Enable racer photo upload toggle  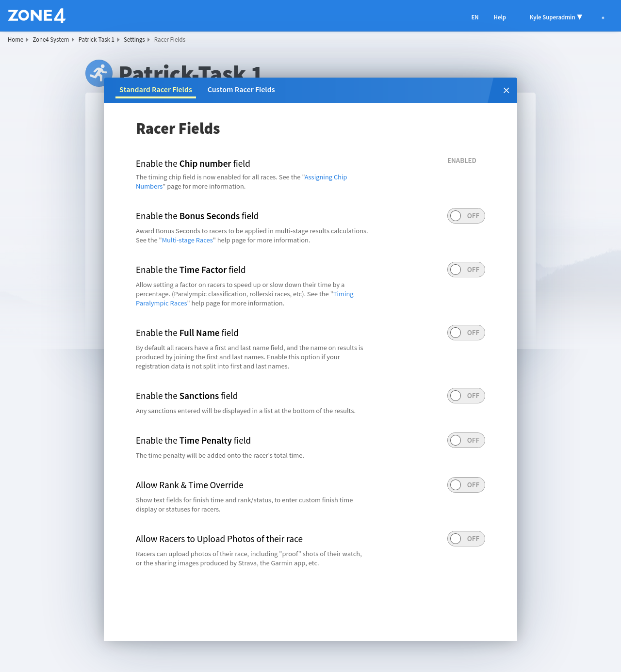coord(466,539)
